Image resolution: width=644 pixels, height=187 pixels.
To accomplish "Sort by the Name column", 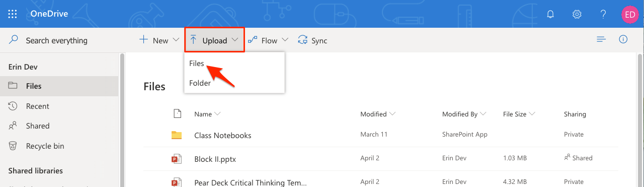I will coord(207,114).
